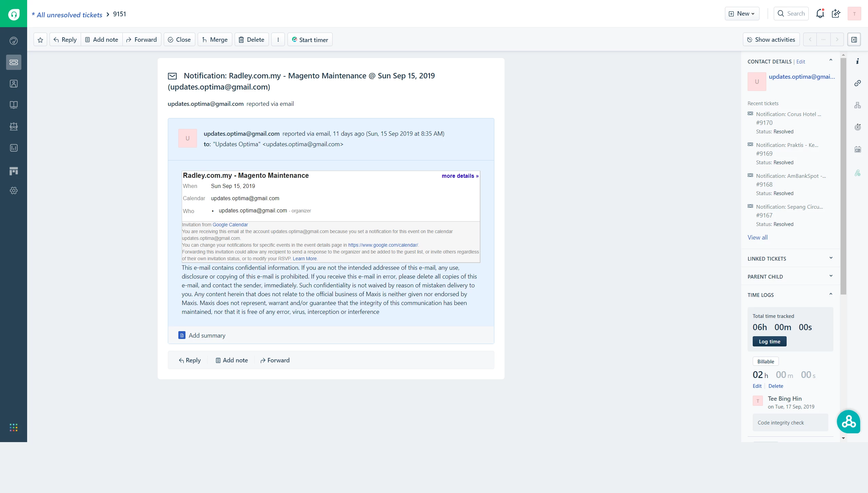
Task: Open the Dashboard from the left sidebar
Action: tap(14, 41)
